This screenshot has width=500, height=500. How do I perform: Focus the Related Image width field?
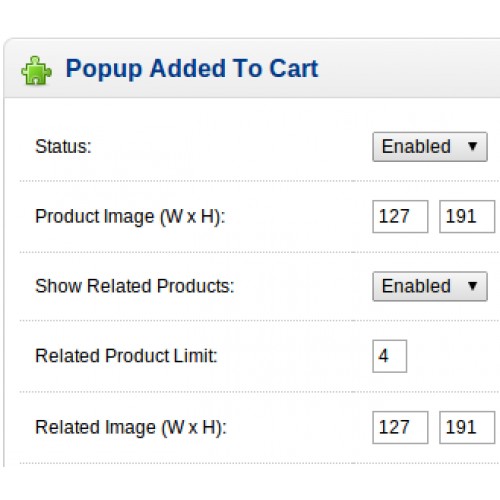click(x=400, y=427)
